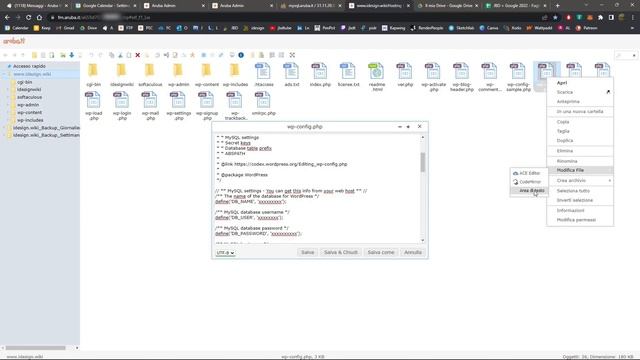The width and height of the screenshot is (640, 360).
Task: Choose Copia in the context menu
Action: 580,122
